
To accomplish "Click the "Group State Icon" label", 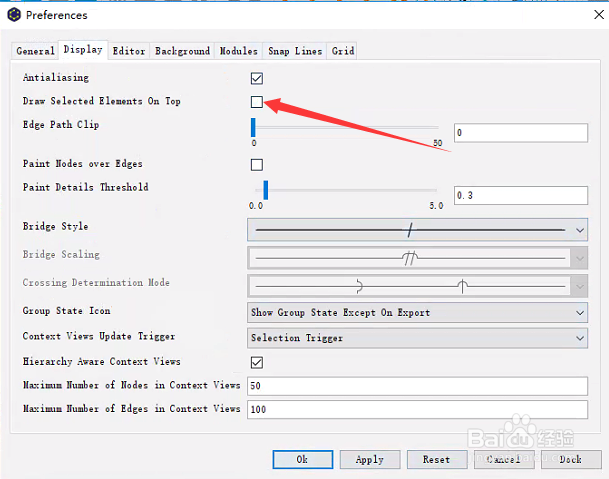I will click(66, 311).
